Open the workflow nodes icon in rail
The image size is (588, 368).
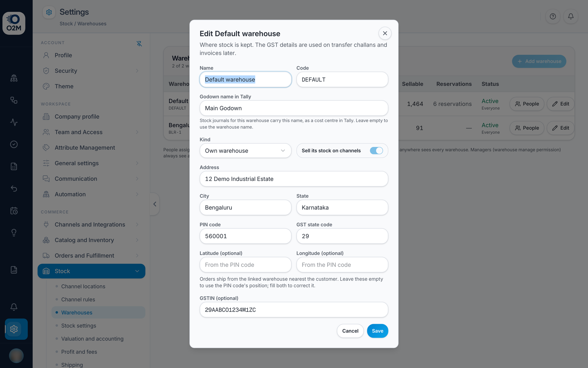click(x=14, y=100)
